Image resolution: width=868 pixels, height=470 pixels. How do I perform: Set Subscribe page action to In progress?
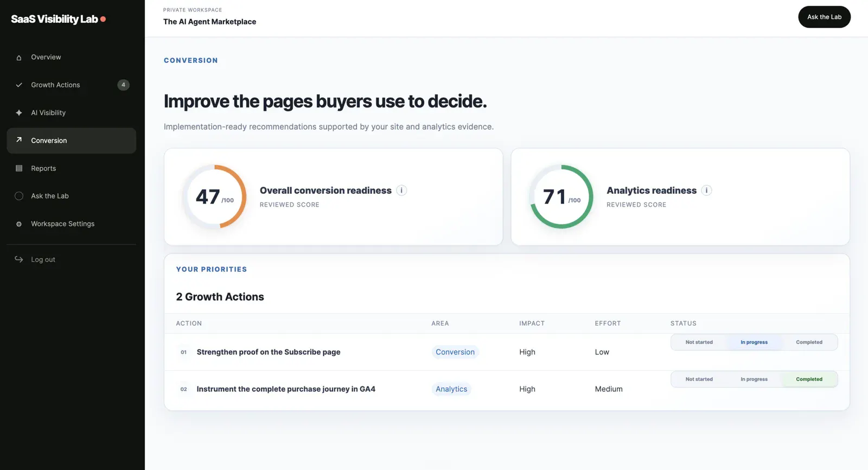pyautogui.click(x=754, y=342)
